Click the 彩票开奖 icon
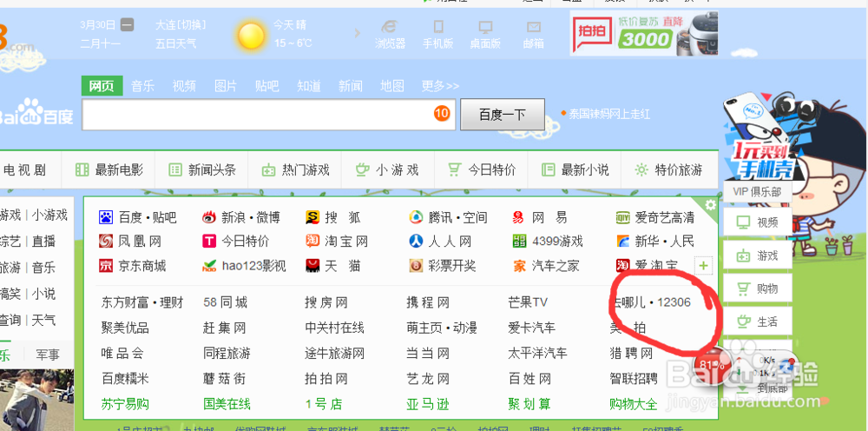This screenshot has height=431, width=868. pyautogui.click(x=415, y=266)
